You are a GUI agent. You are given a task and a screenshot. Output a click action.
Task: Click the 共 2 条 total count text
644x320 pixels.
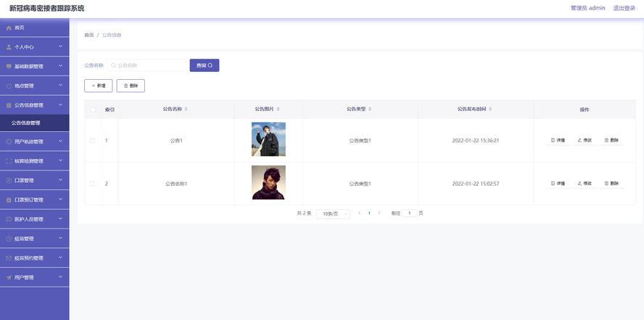304,213
